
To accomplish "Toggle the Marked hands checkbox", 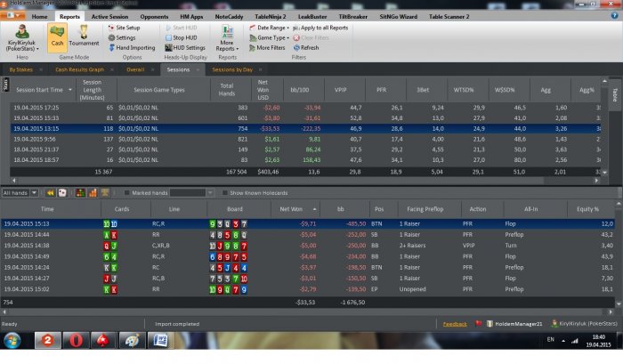I will (126, 193).
